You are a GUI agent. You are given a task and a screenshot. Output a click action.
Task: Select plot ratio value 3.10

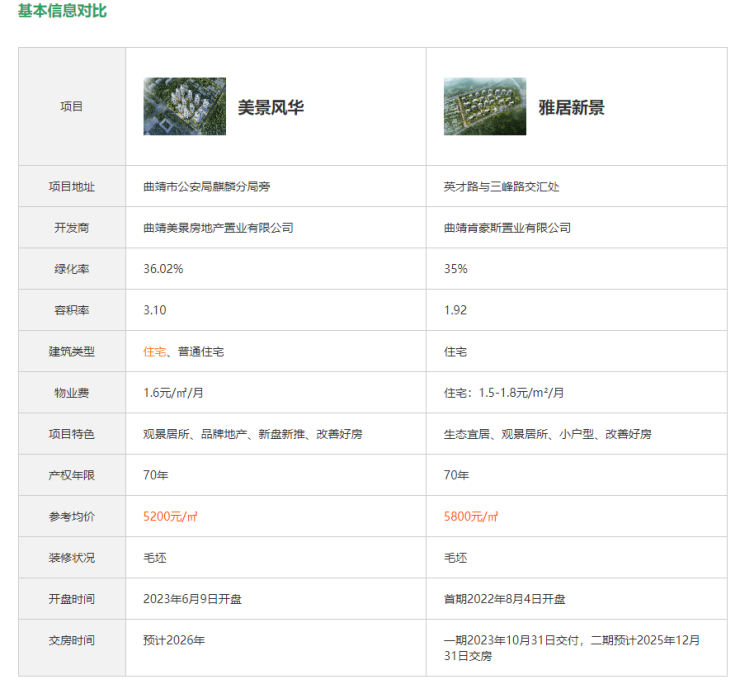click(155, 310)
